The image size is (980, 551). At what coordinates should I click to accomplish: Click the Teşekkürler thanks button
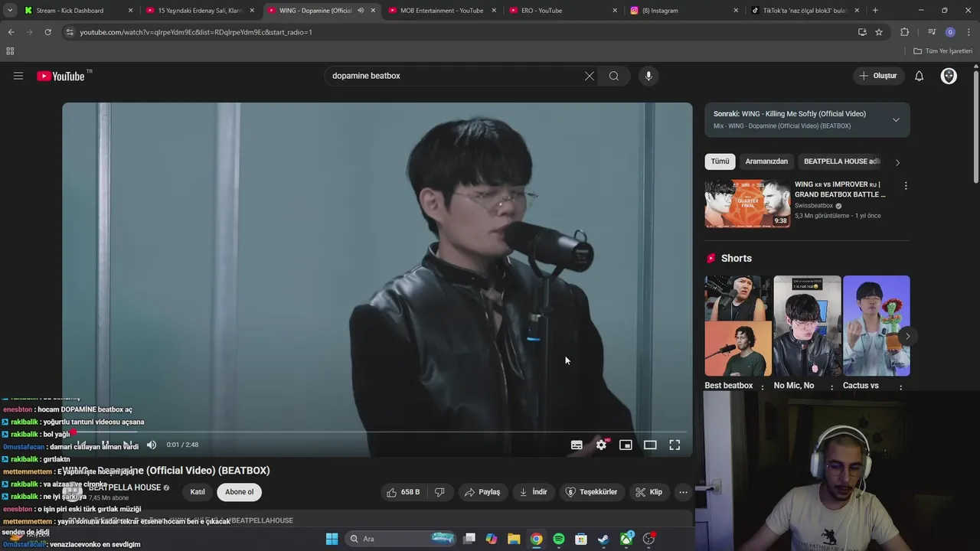[591, 492]
